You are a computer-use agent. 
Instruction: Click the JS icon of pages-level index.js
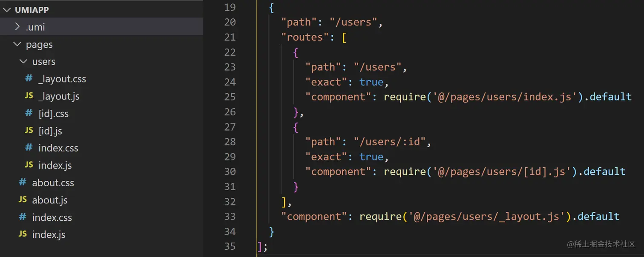(x=23, y=234)
